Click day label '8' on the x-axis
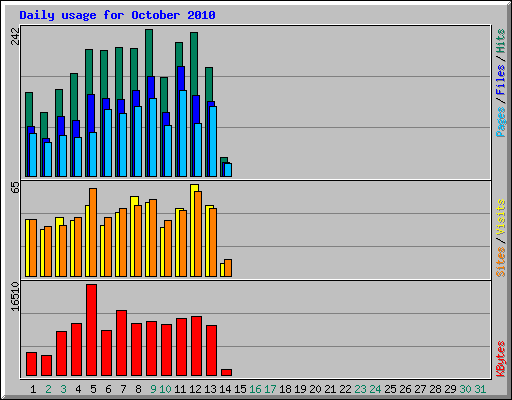512x400 pixels. click(138, 389)
